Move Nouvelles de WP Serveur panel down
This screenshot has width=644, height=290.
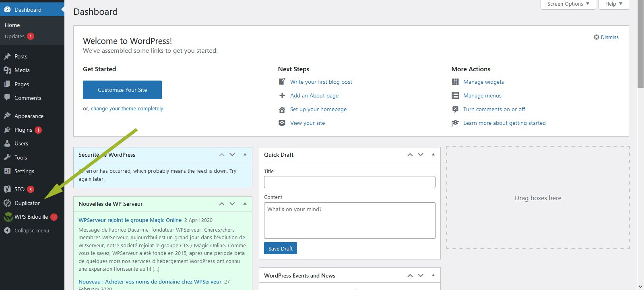[x=232, y=204]
